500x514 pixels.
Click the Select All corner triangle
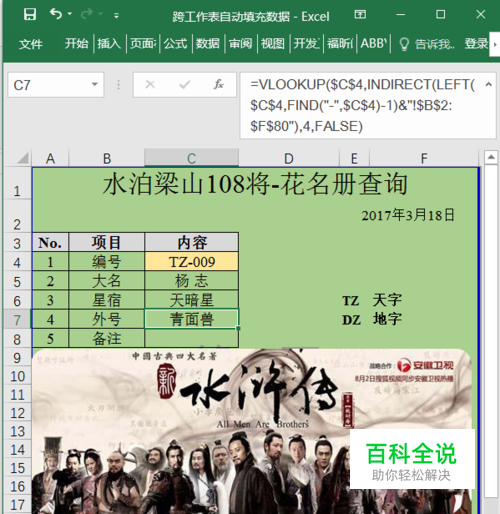click(22, 158)
